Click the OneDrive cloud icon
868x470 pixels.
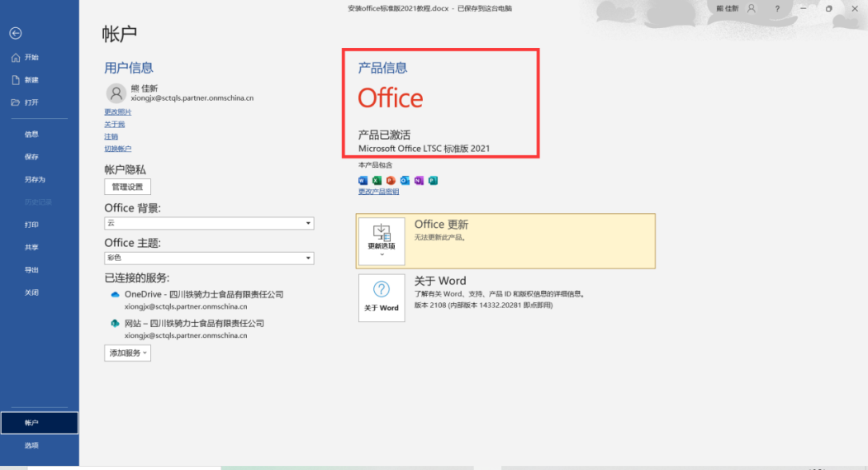pos(115,295)
